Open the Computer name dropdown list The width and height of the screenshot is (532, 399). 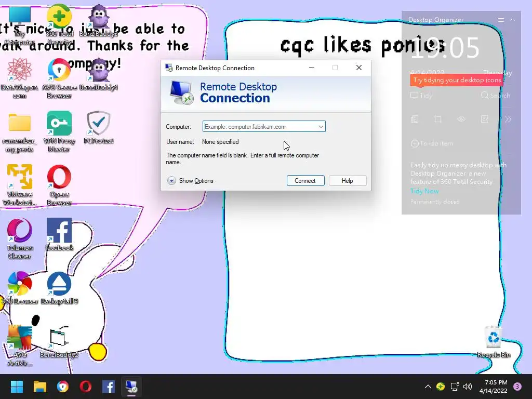(x=321, y=127)
